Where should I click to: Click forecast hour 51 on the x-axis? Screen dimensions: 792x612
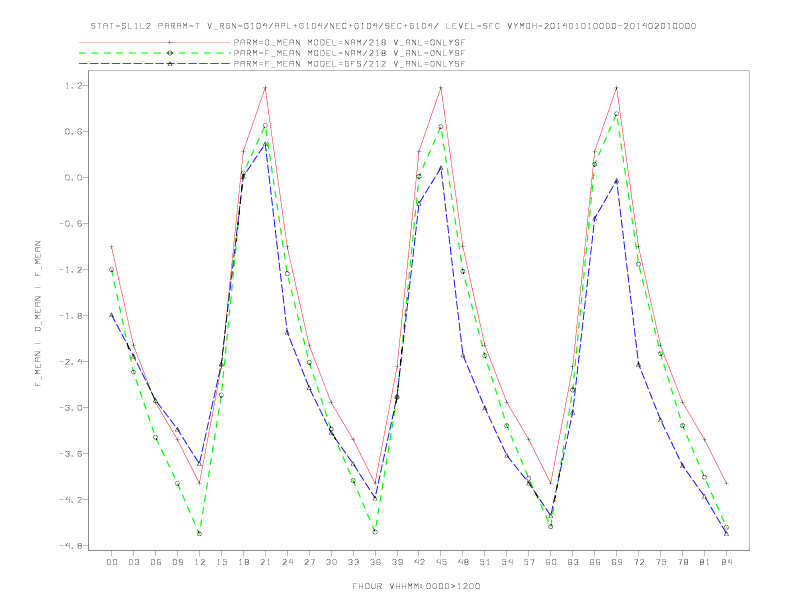485,562
